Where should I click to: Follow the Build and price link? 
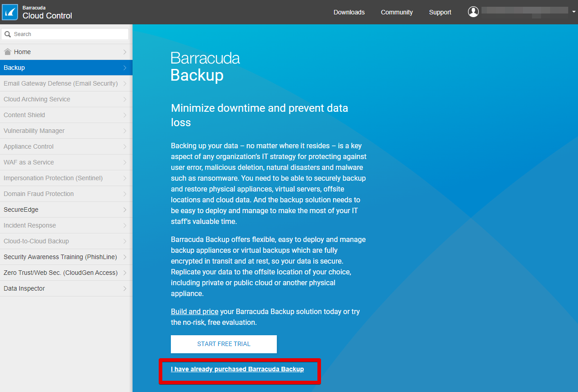pos(194,311)
